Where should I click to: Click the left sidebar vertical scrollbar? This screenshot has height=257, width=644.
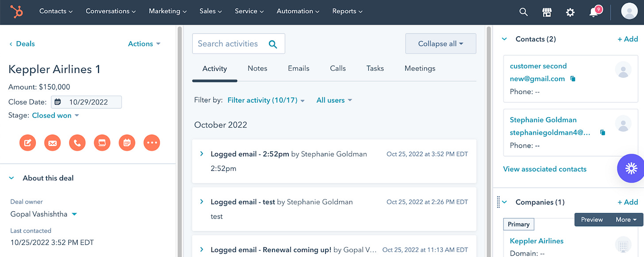tap(180, 142)
